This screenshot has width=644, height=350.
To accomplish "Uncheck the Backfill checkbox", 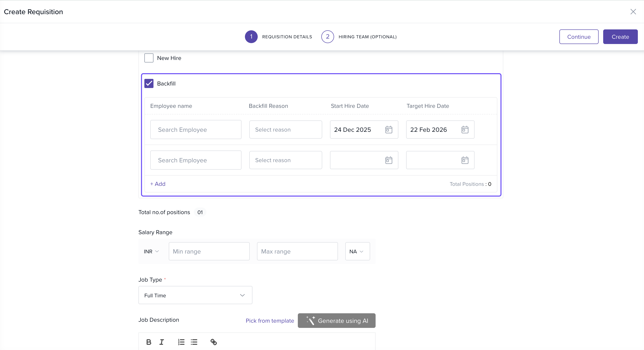I will [149, 83].
